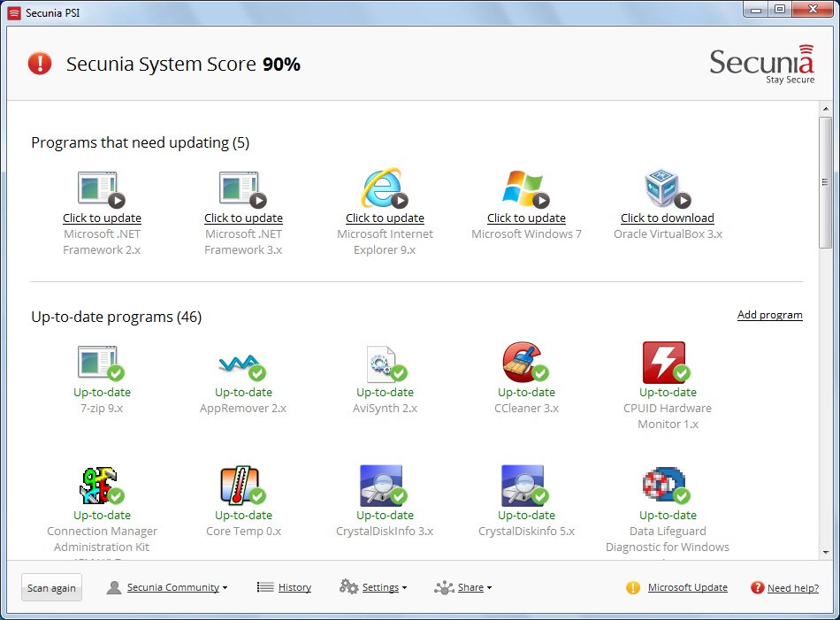
Task: Click the Add program link
Action: click(x=770, y=315)
